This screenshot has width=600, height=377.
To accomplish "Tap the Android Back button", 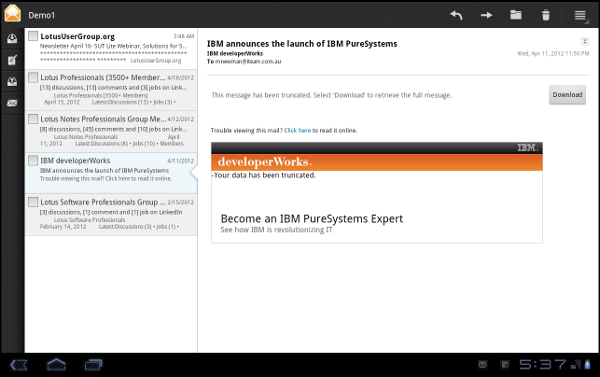I will (x=18, y=365).
